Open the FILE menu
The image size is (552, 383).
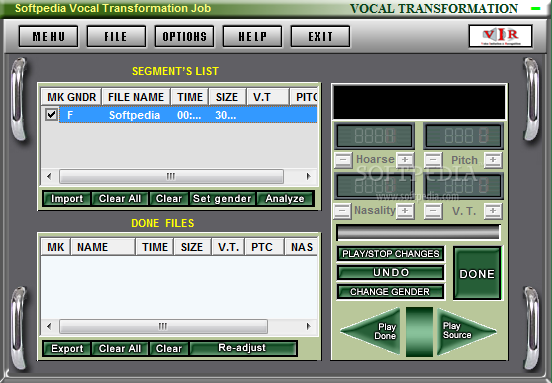click(116, 36)
